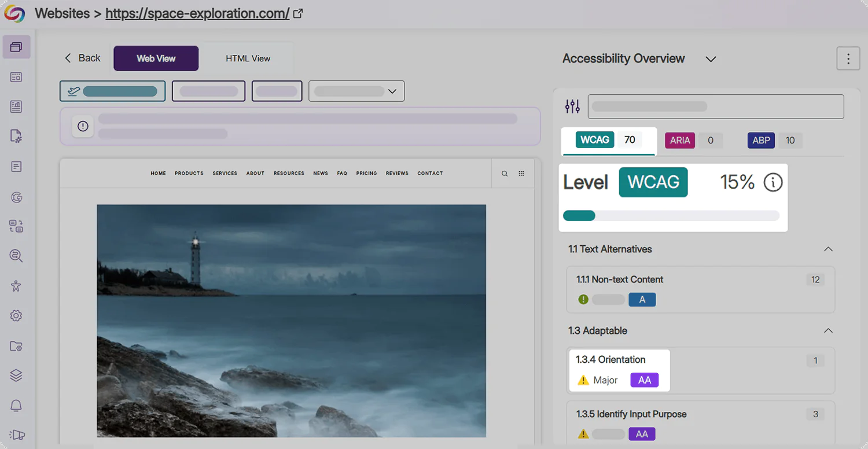Open the space-exploration.com URL link
Image resolution: width=868 pixels, height=449 pixels.
tap(197, 13)
